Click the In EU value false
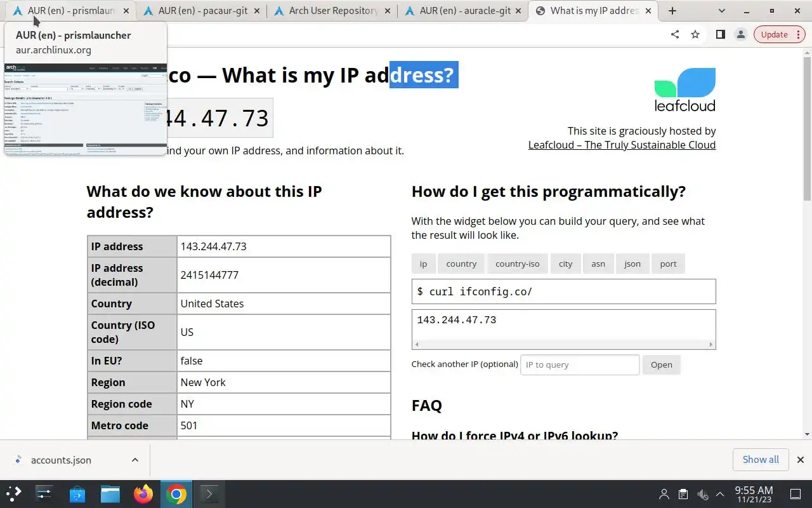812x508 pixels. coord(284,361)
